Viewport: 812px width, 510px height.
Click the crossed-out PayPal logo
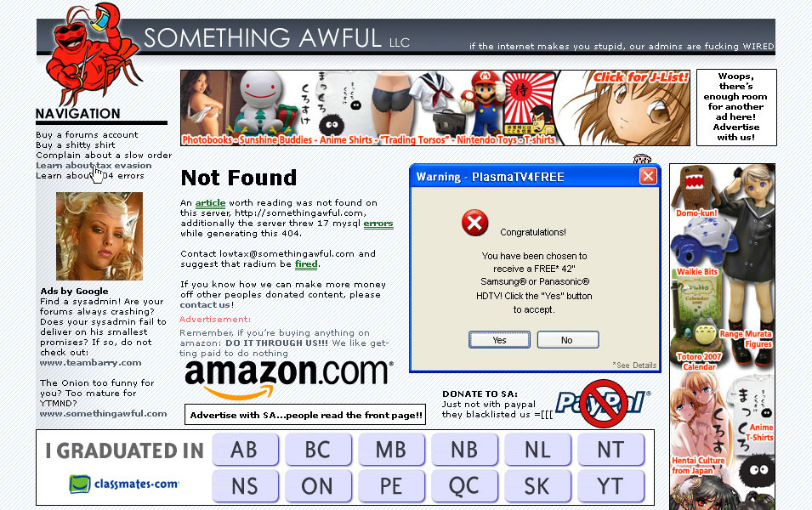604,403
